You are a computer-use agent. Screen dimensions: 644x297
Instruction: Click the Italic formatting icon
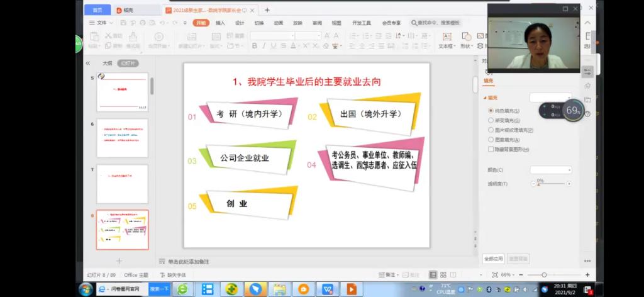(x=264, y=46)
